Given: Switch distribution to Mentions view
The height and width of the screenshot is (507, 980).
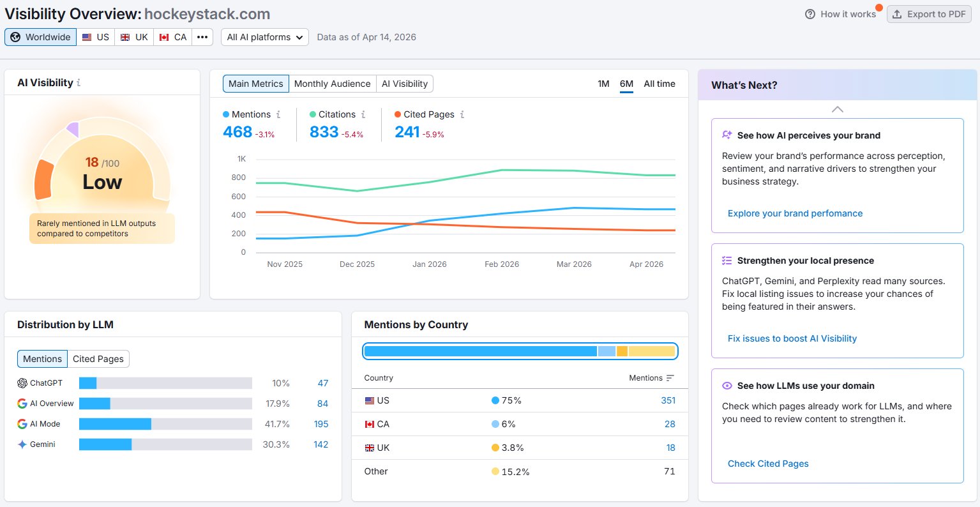Looking at the screenshot, I should pyautogui.click(x=42, y=359).
